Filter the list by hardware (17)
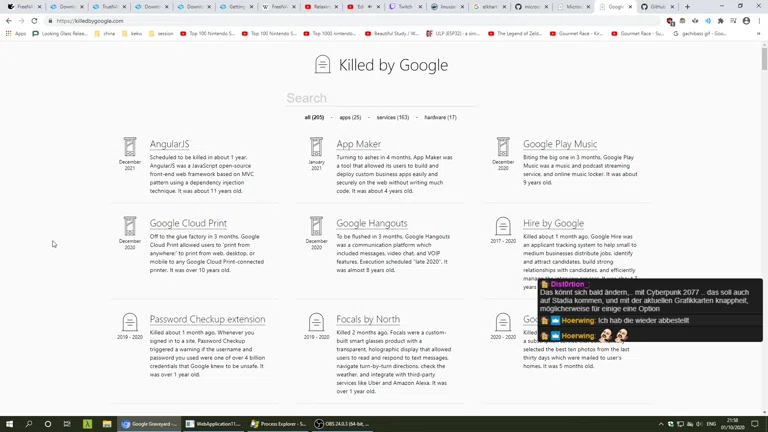This screenshot has width=768, height=432. pyautogui.click(x=440, y=117)
